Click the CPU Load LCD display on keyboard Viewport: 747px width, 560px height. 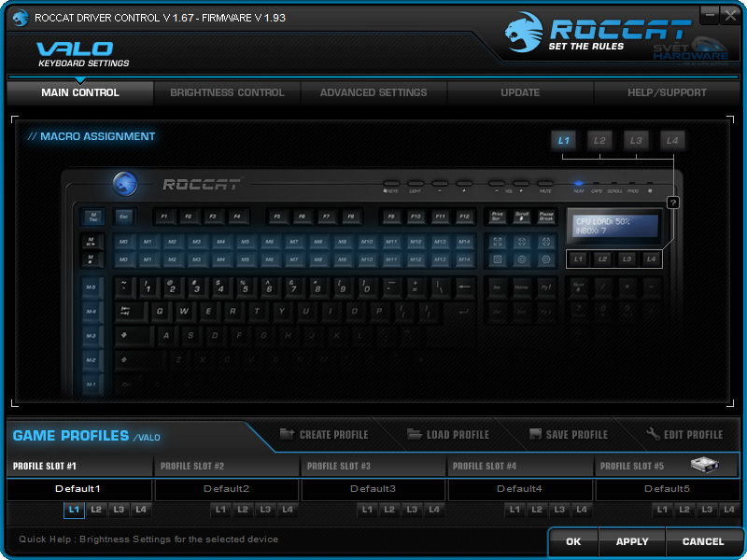tap(613, 226)
